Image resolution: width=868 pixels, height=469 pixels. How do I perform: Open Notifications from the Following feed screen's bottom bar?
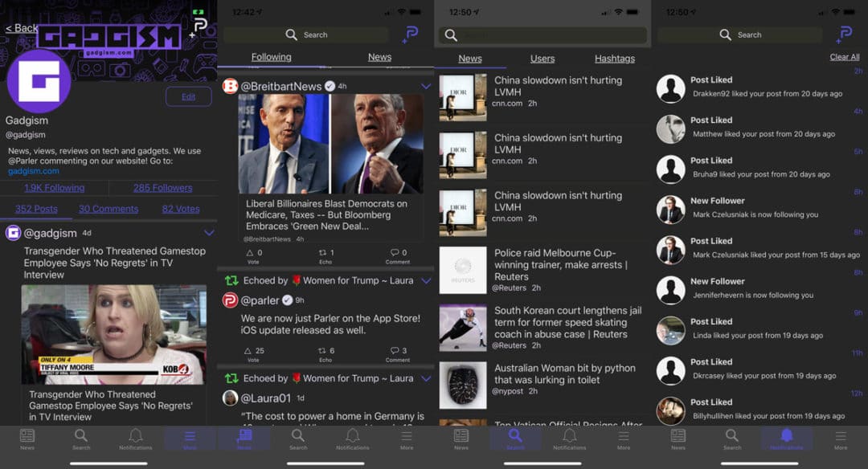click(x=353, y=439)
